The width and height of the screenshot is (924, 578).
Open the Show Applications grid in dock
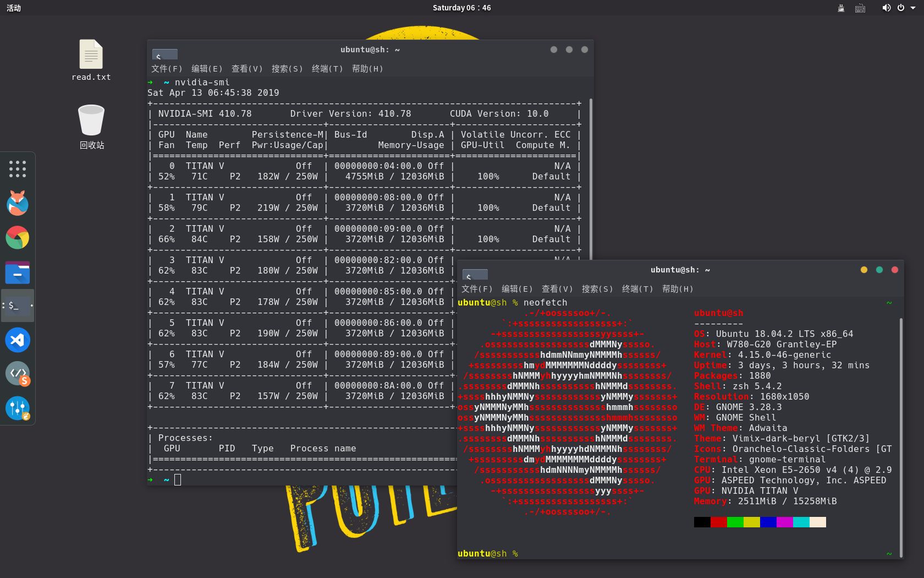pos(18,169)
